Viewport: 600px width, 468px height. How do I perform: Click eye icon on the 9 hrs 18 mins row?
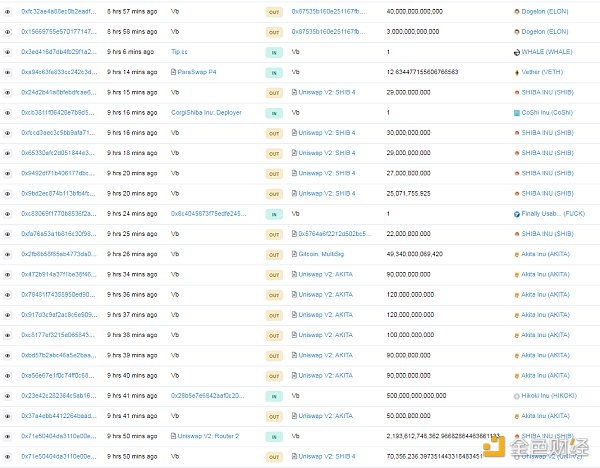(8, 153)
